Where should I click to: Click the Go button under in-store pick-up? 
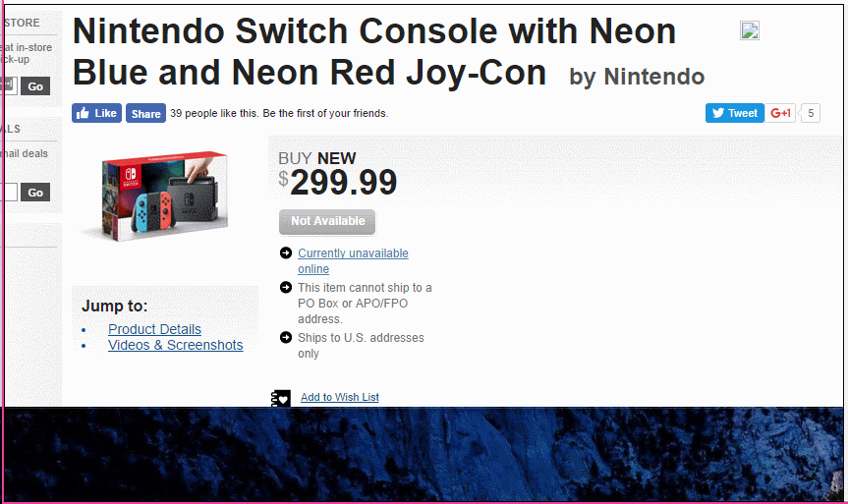click(35, 86)
